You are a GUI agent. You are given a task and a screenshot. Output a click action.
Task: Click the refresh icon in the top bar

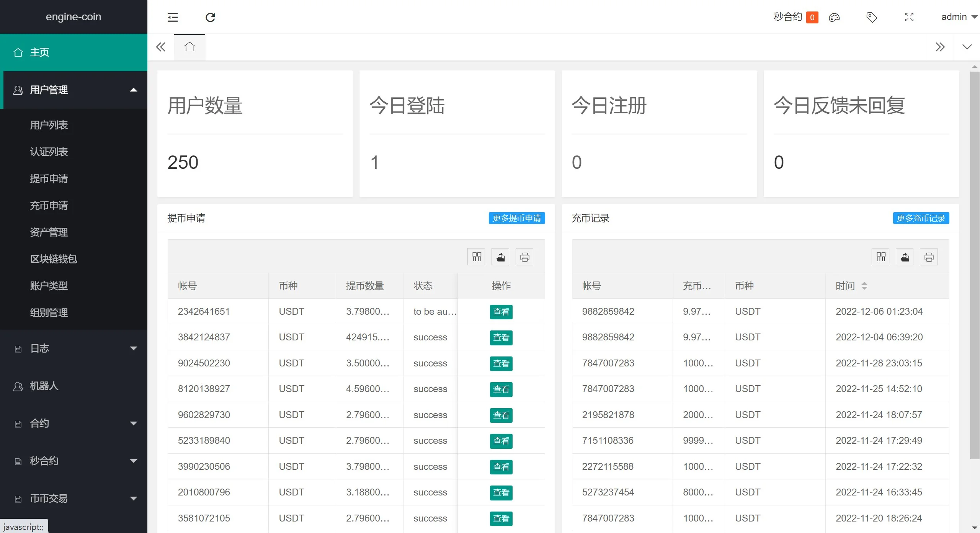pyautogui.click(x=210, y=17)
